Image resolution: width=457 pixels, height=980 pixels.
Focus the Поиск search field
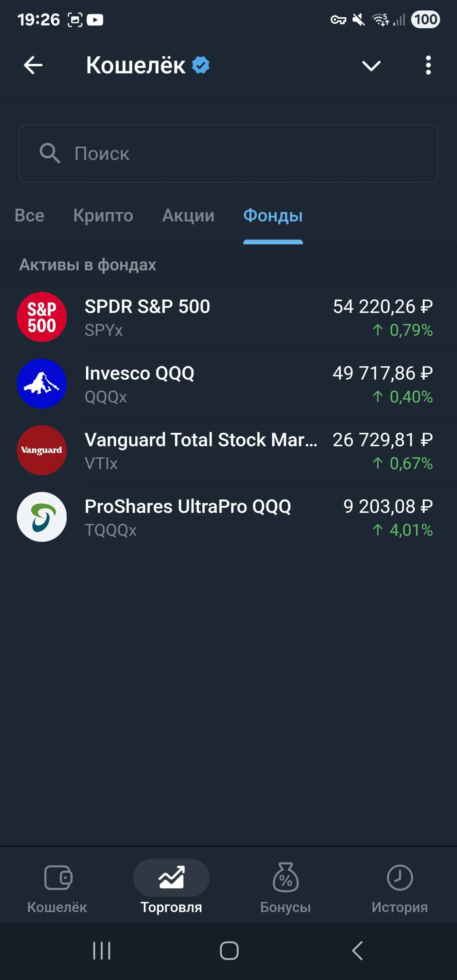pos(228,154)
